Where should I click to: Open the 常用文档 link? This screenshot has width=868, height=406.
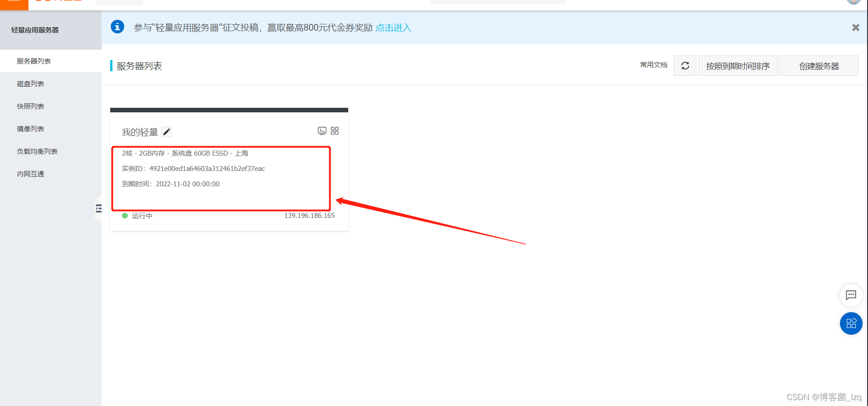653,65
